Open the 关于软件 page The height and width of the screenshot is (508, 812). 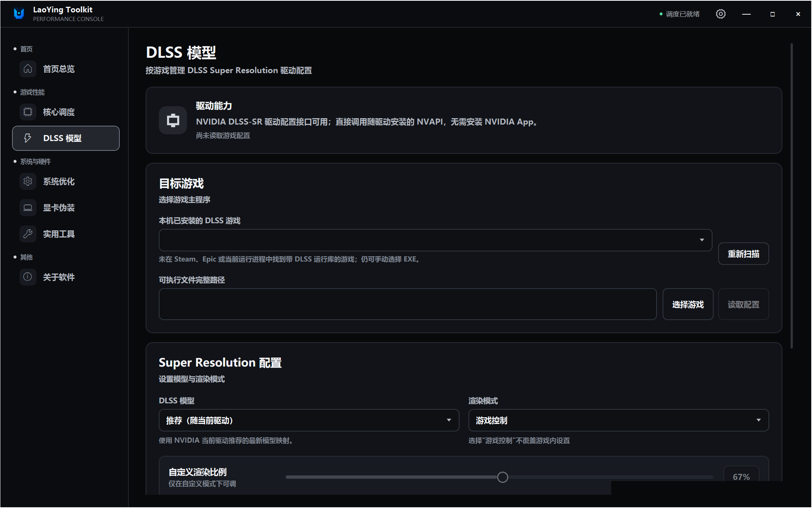pyautogui.click(x=66, y=277)
